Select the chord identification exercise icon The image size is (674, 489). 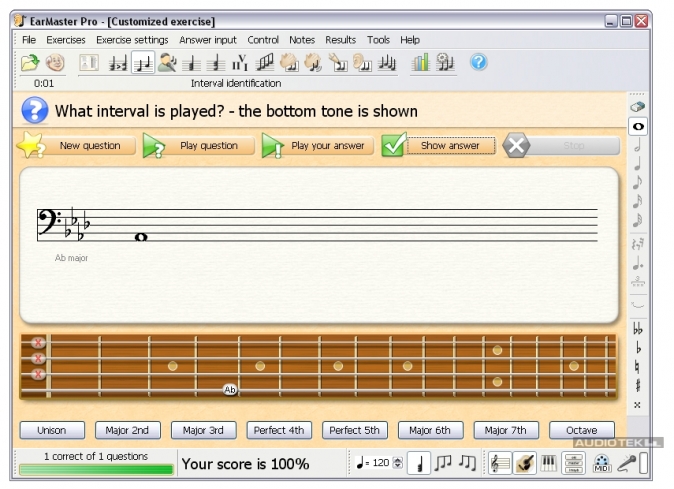coord(191,63)
